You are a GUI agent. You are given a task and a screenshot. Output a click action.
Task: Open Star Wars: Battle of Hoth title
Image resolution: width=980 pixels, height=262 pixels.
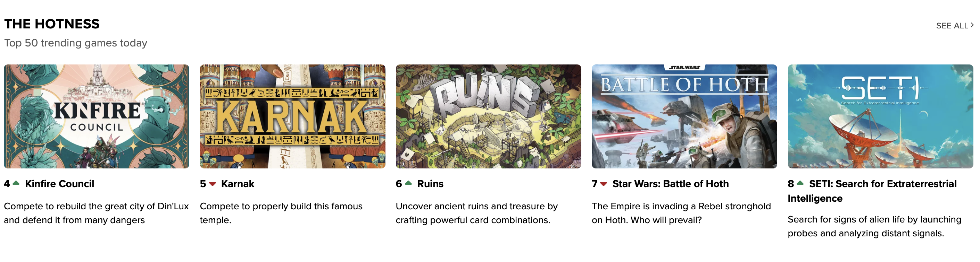671,184
